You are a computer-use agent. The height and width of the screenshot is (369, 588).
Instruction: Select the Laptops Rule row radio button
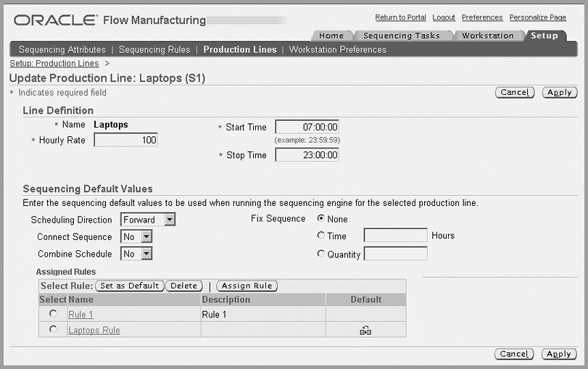[53, 329]
